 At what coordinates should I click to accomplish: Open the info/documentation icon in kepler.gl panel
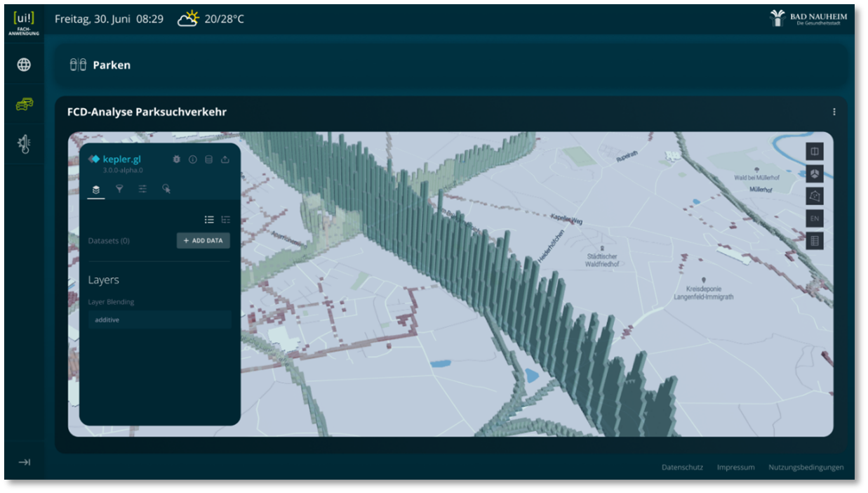192,159
